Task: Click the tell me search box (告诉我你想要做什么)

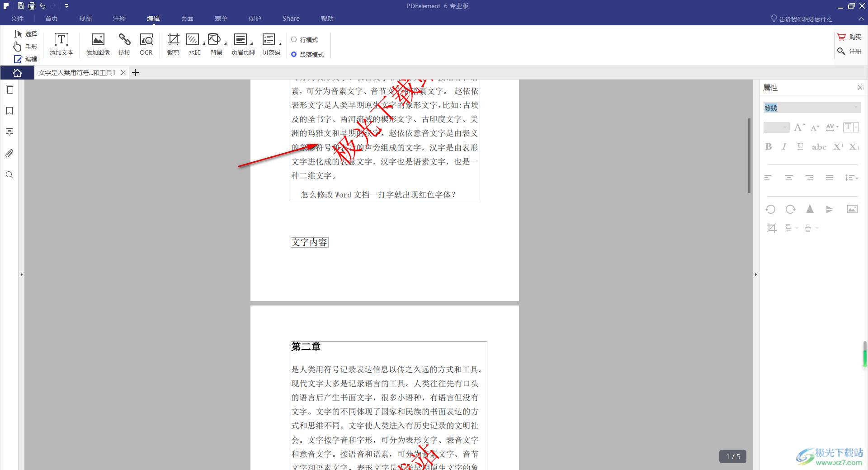Action: click(x=801, y=19)
